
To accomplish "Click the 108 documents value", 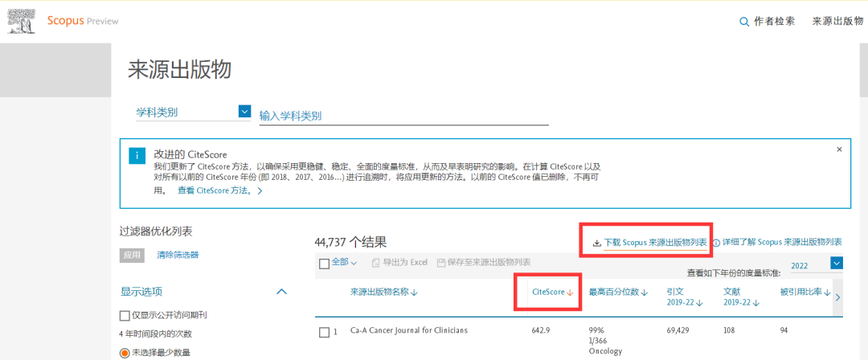I will [730, 330].
